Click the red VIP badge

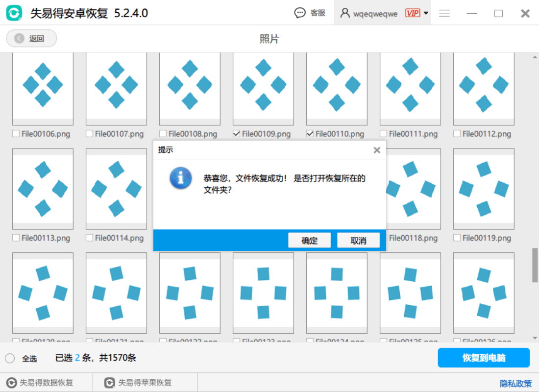[413, 13]
